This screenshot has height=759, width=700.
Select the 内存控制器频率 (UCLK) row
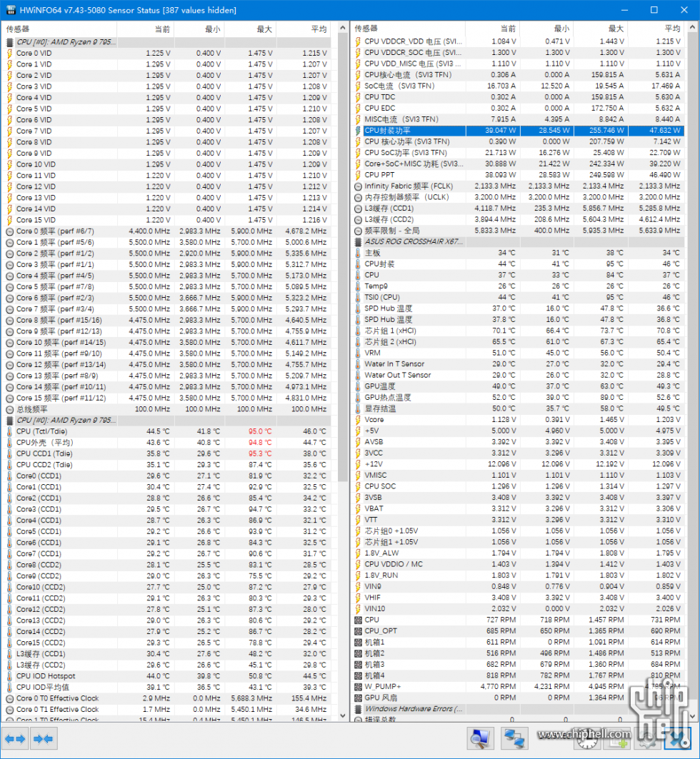click(x=518, y=198)
